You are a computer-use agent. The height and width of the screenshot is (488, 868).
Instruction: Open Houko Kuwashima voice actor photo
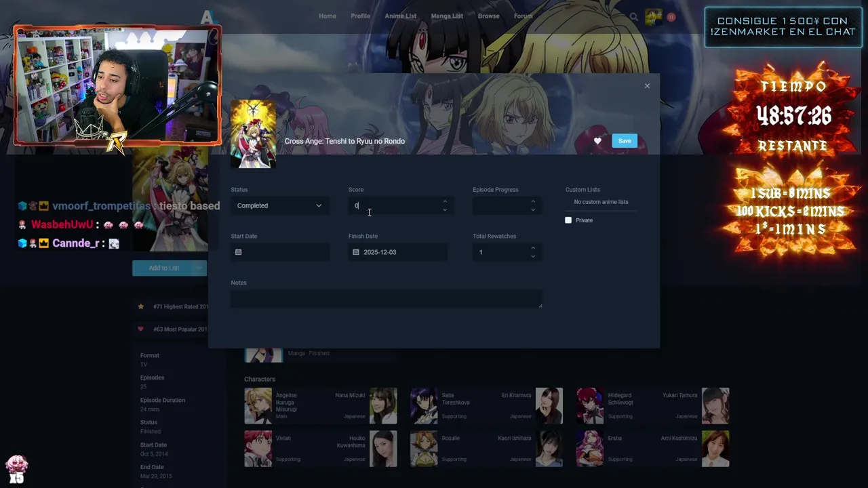[x=383, y=449]
